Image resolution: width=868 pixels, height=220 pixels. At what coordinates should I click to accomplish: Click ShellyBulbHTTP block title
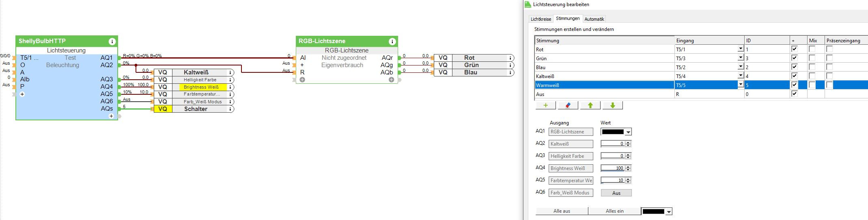(42, 41)
